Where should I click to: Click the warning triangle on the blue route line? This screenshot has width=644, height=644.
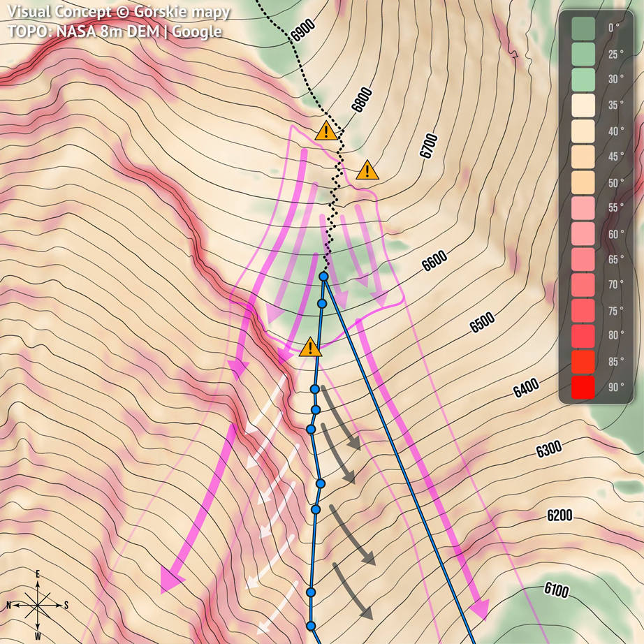(x=310, y=347)
